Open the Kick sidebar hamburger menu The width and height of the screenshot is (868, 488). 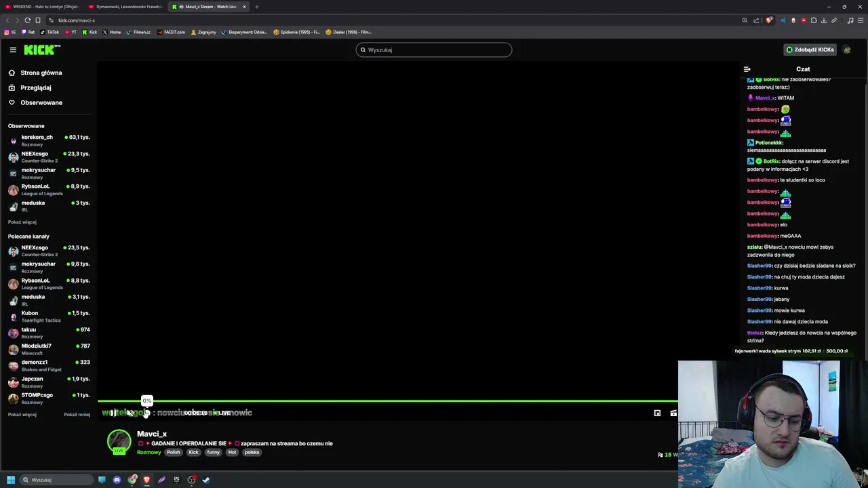click(12, 49)
